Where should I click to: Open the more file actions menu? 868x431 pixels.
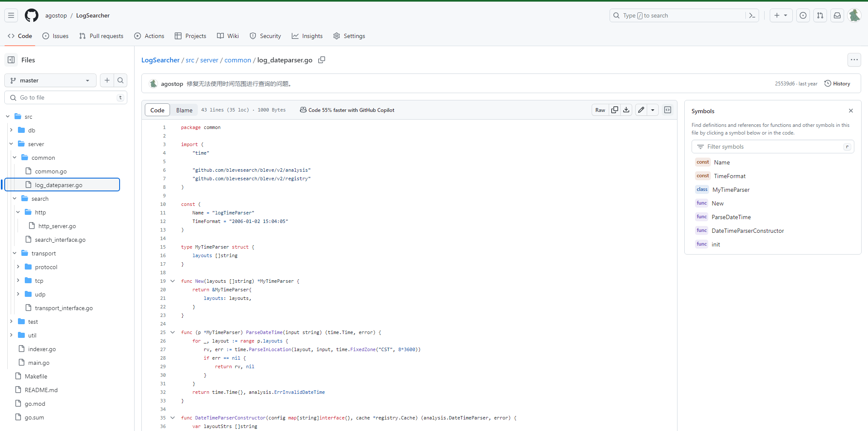pyautogui.click(x=854, y=60)
